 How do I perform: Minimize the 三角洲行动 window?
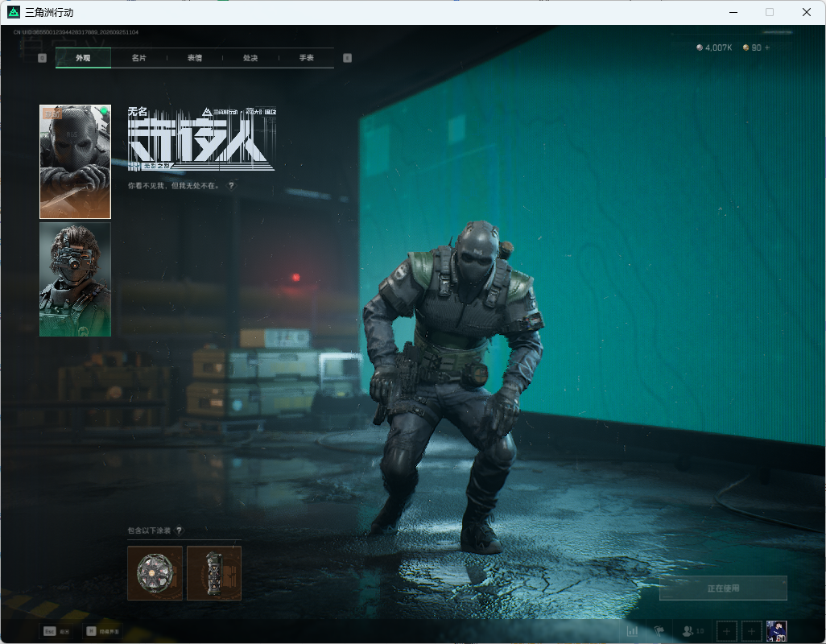(x=733, y=12)
